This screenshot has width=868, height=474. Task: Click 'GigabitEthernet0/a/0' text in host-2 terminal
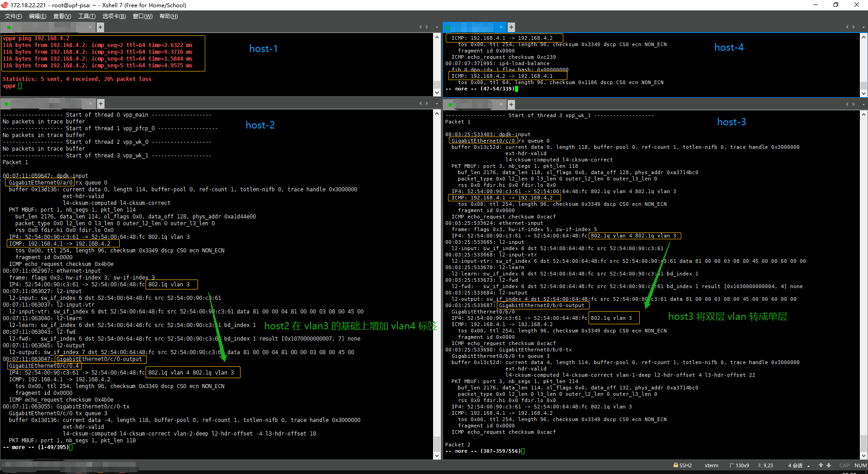pyautogui.click(x=41, y=183)
